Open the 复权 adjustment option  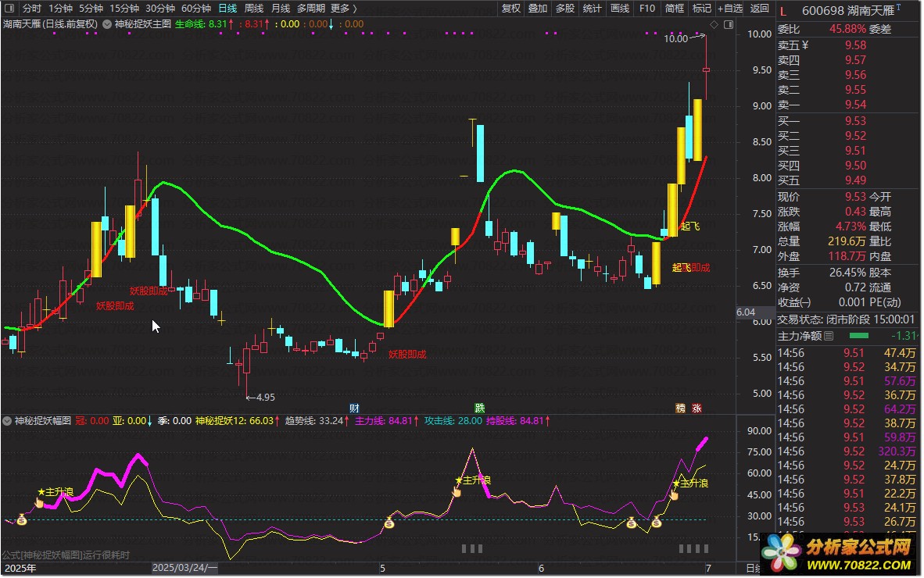coord(511,9)
